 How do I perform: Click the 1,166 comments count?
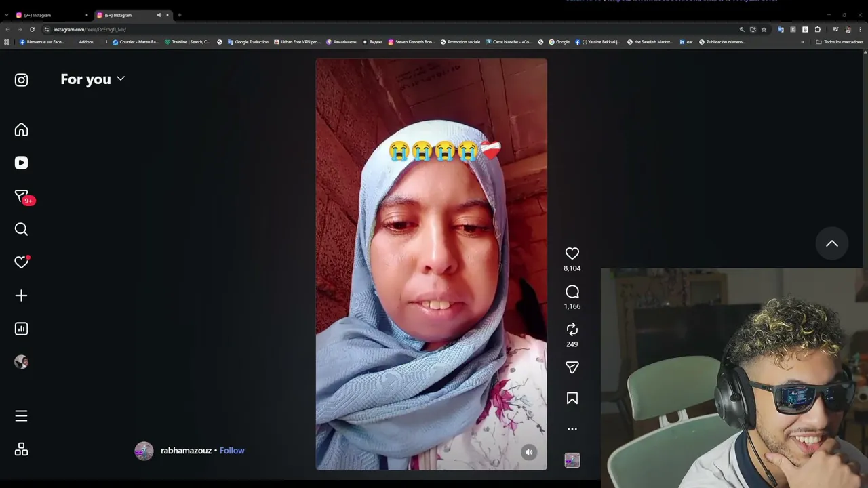coord(572,306)
